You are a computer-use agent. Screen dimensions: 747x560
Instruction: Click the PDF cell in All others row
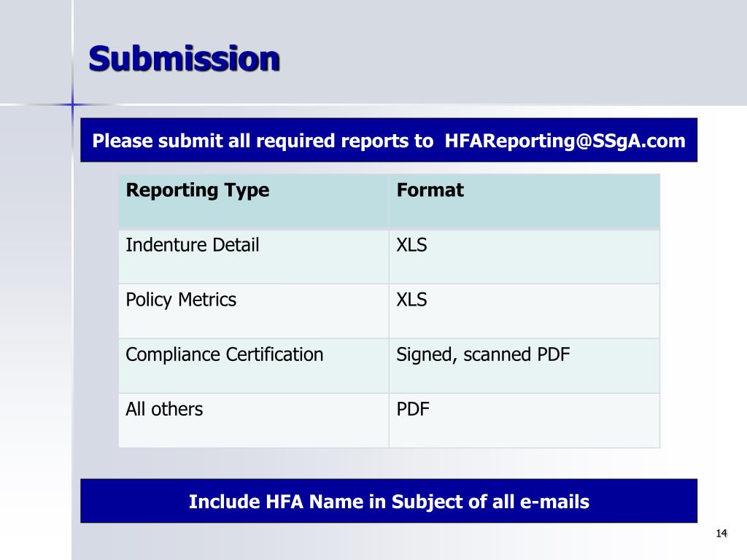[524, 421]
